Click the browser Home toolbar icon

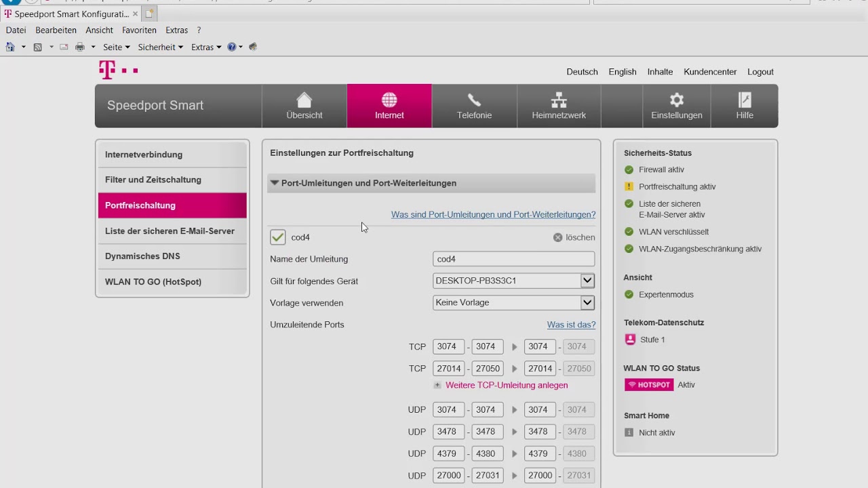coord(10,47)
